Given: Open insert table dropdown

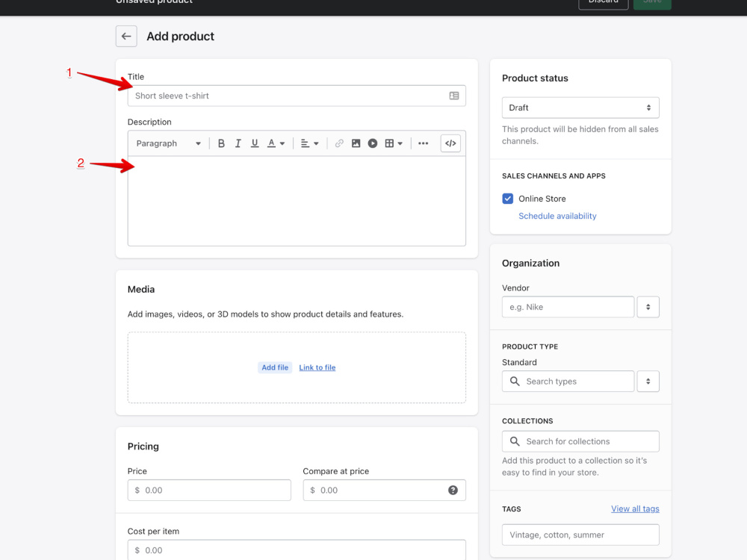Looking at the screenshot, I should click(394, 143).
